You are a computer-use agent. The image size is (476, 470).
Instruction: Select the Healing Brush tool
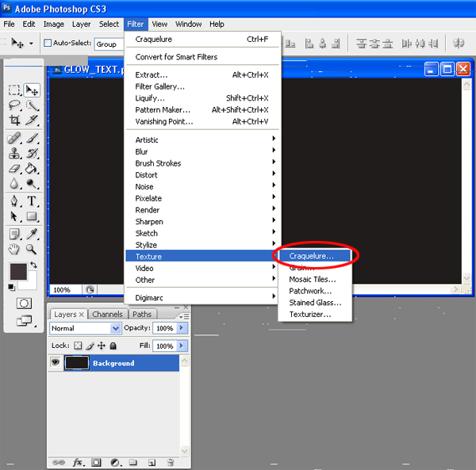pos(14,138)
